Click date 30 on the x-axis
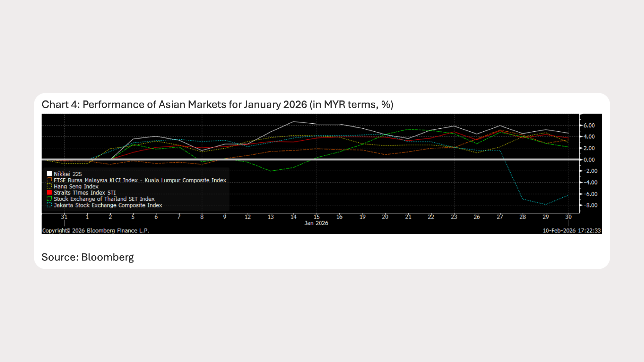 tap(569, 217)
